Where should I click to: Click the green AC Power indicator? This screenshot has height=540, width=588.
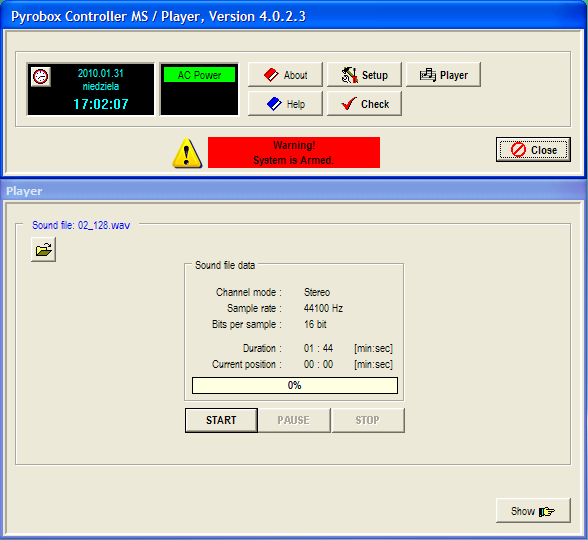pos(200,75)
